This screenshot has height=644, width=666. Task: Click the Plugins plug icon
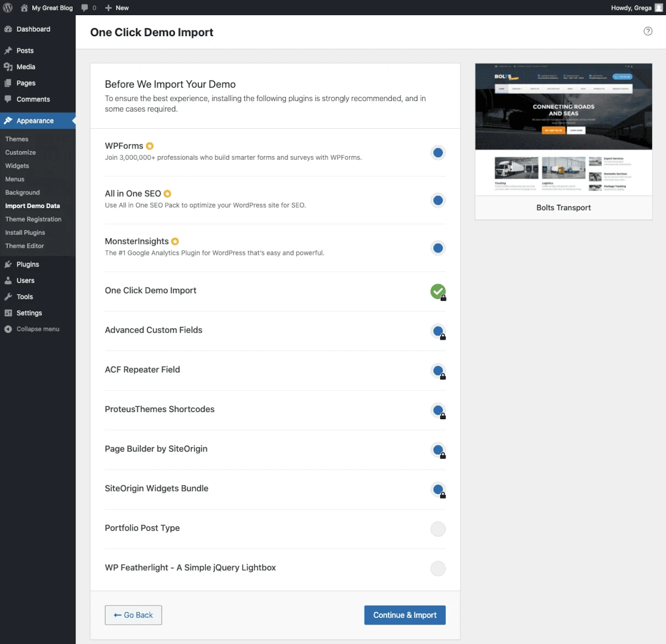pos(8,264)
